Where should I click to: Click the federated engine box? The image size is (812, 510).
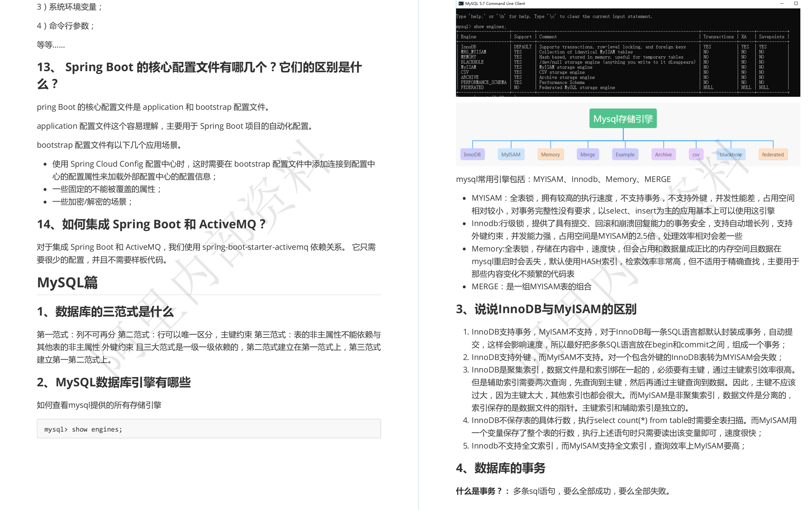(x=773, y=154)
